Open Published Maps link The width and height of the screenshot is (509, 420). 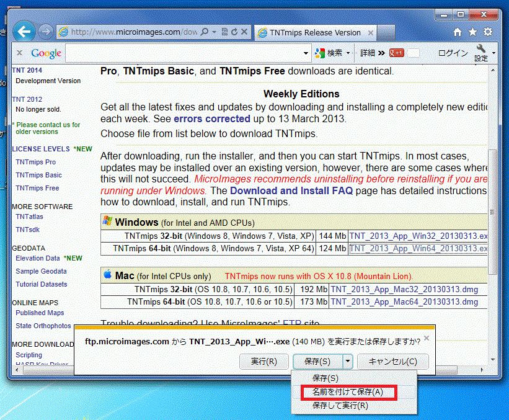40,313
